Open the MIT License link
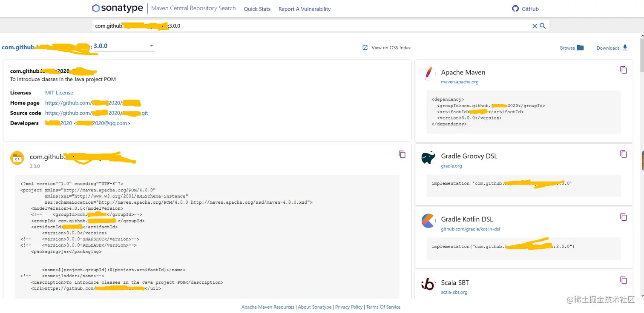Image resolution: width=644 pixels, height=313 pixels. click(59, 93)
